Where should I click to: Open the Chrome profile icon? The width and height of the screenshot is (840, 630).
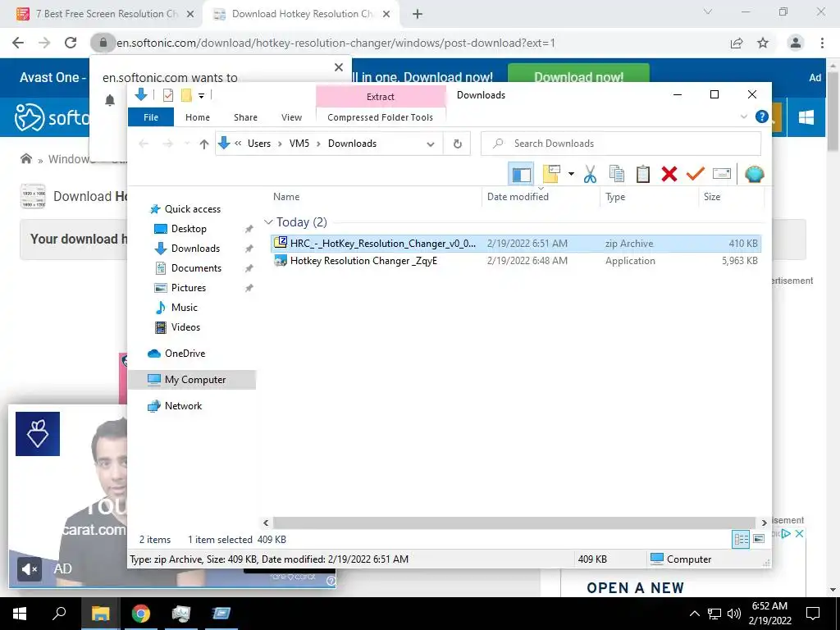coord(796,43)
